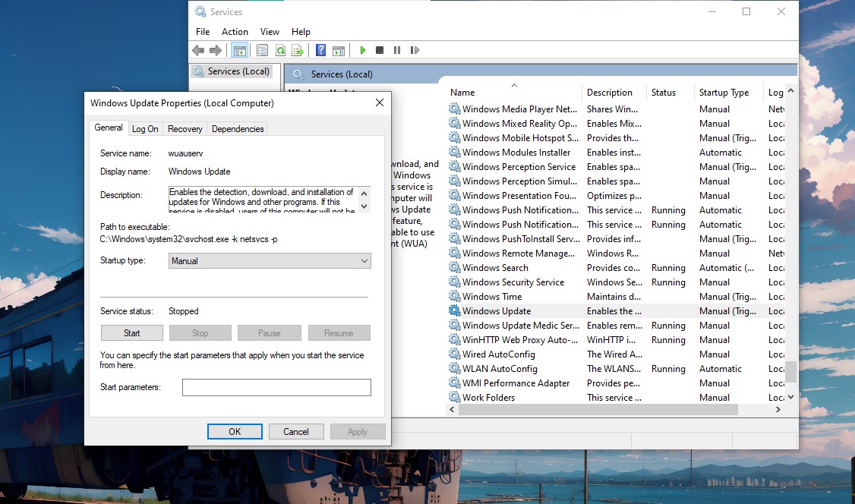Select Windows Perception Simulation row
855x504 pixels.
point(616,181)
